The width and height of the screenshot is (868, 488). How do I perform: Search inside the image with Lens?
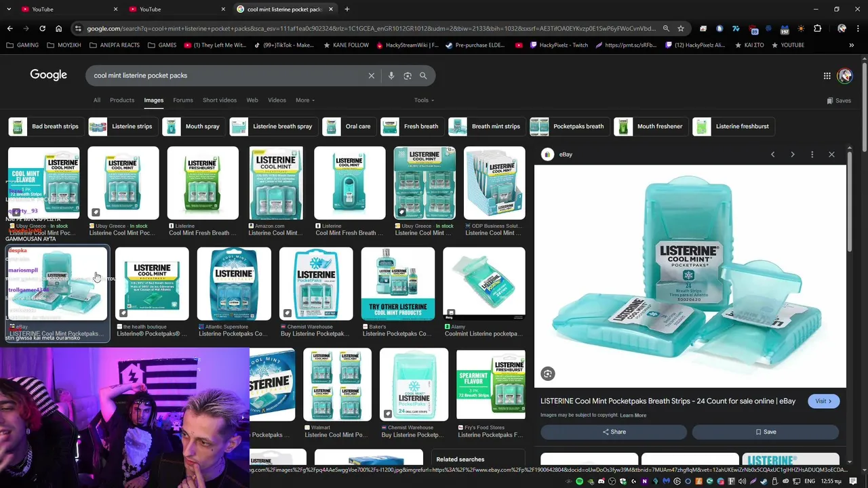click(548, 373)
